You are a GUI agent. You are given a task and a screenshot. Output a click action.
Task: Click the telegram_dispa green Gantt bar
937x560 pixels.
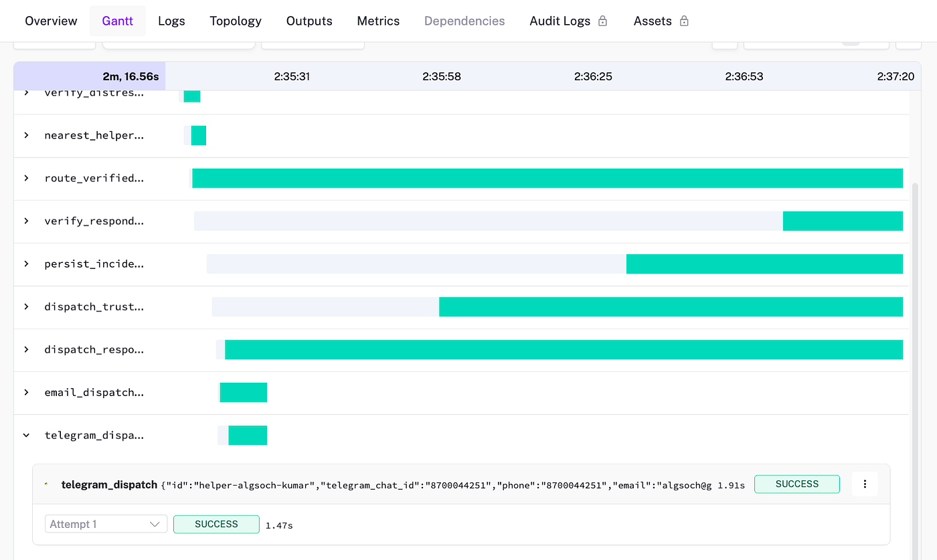pyautogui.click(x=248, y=435)
